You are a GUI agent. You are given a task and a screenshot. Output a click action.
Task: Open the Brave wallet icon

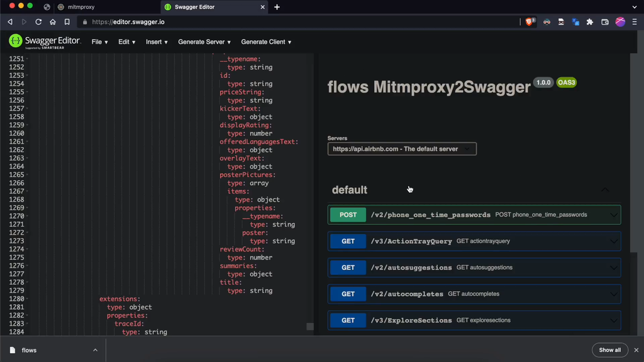tap(605, 21)
